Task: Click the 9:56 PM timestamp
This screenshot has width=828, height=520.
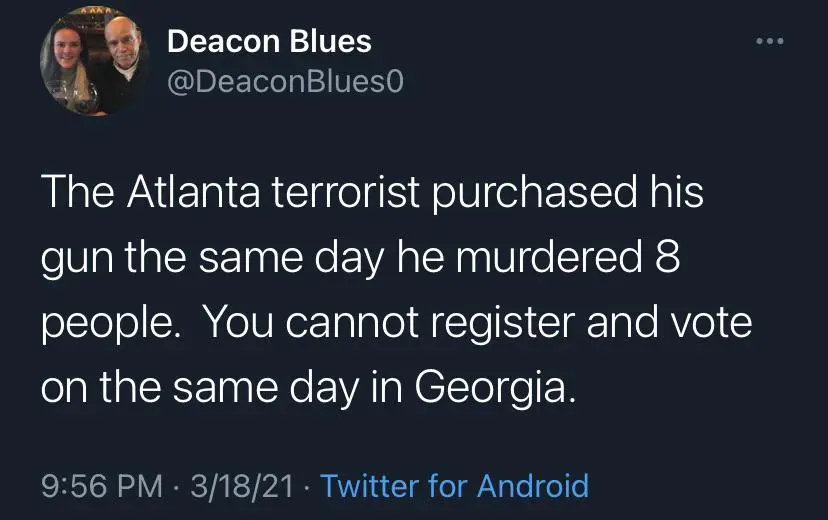Action: (x=102, y=486)
